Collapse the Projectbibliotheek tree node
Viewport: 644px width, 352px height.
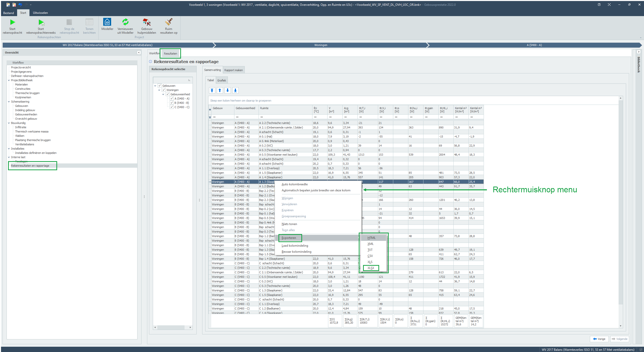pos(9,80)
